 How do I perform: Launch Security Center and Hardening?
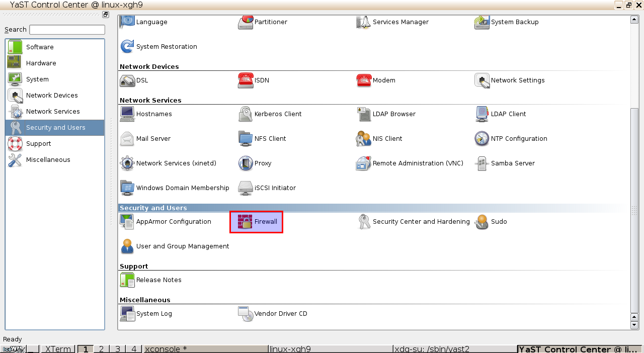pos(414,222)
